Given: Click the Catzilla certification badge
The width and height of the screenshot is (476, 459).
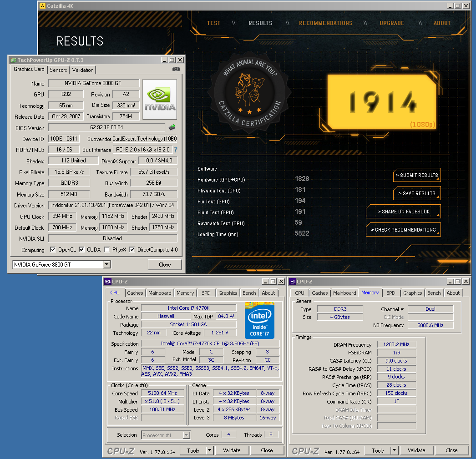Looking at the screenshot, I should tap(250, 92).
